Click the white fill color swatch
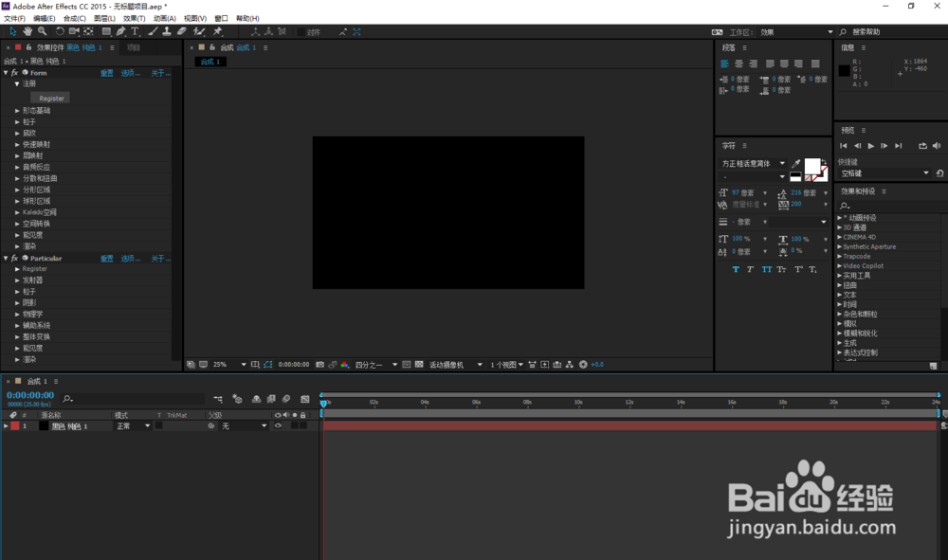Image resolution: width=948 pixels, height=560 pixels. pos(812,165)
